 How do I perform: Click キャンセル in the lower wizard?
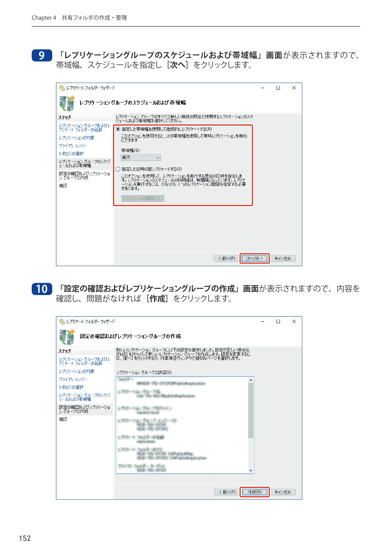pyautogui.click(x=283, y=492)
